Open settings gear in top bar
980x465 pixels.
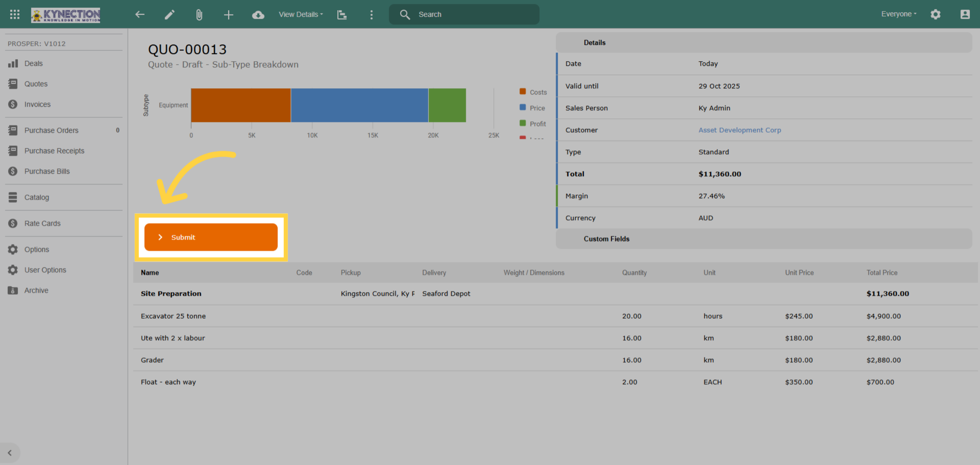click(x=935, y=14)
